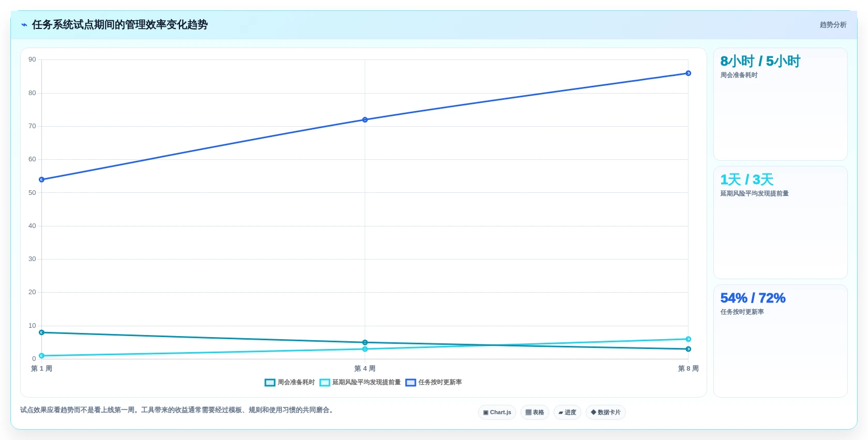Select the 延期风险 data point at 第 1 周
Image resolution: width=868 pixels, height=440 pixels.
click(42, 356)
